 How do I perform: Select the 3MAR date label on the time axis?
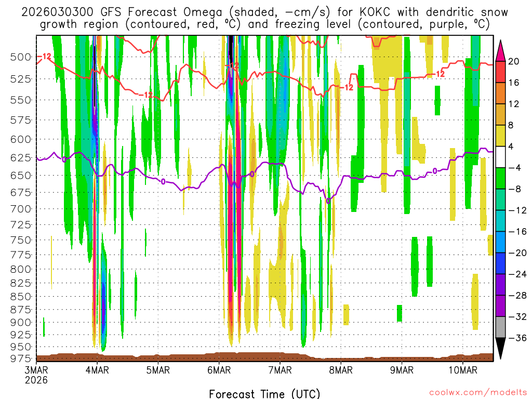[x=36, y=370]
